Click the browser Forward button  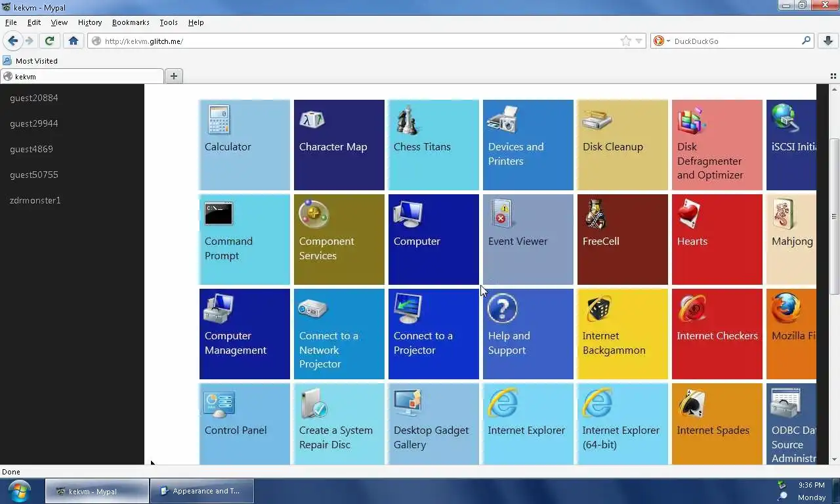click(30, 41)
